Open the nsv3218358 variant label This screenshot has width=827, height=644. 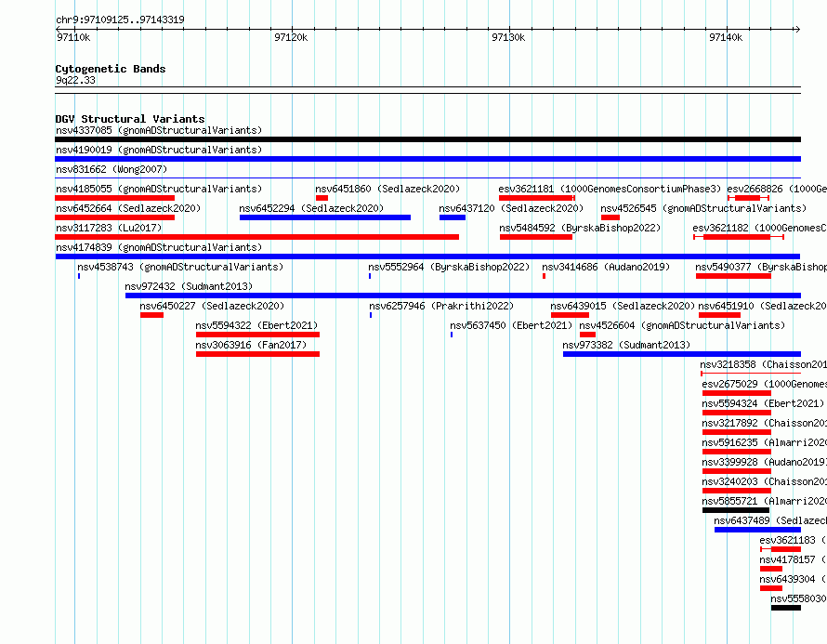pyautogui.click(x=763, y=364)
